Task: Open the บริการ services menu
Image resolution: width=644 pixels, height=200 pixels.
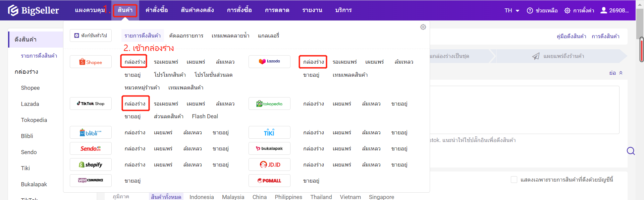Action: pyautogui.click(x=343, y=10)
